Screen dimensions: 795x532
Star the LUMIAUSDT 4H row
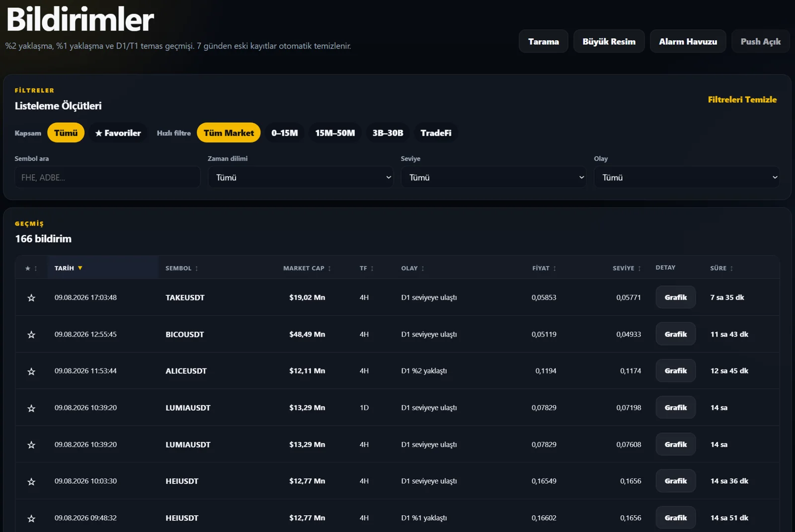click(x=31, y=445)
